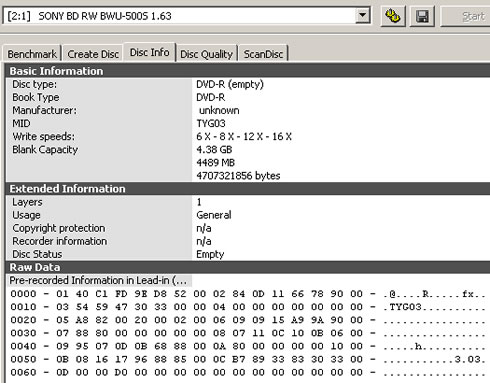Click the Write speeds label

[x=44, y=136]
